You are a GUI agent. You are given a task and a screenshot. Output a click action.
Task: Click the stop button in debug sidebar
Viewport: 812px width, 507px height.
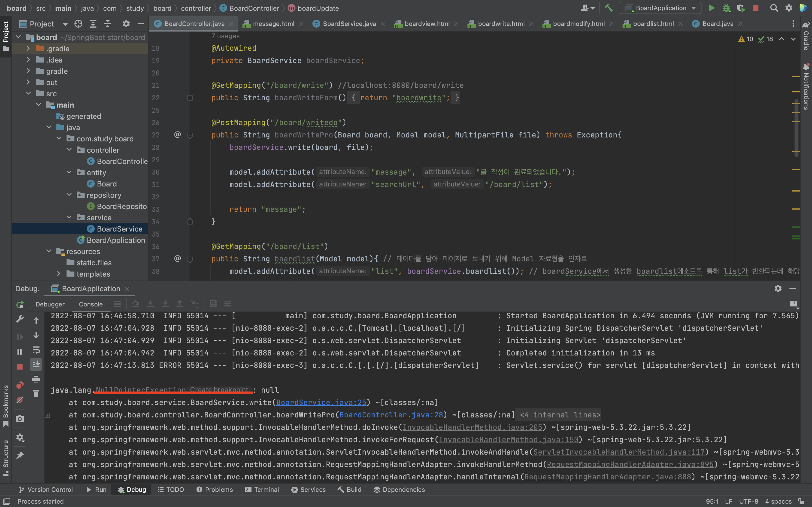[x=20, y=366]
